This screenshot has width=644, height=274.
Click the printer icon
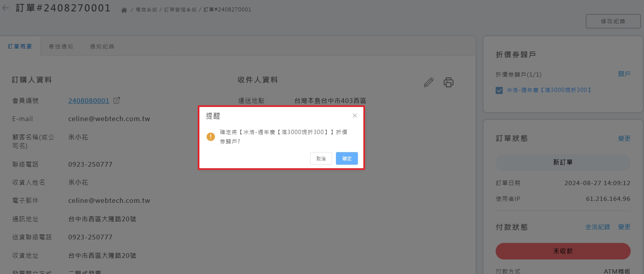(448, 82)
